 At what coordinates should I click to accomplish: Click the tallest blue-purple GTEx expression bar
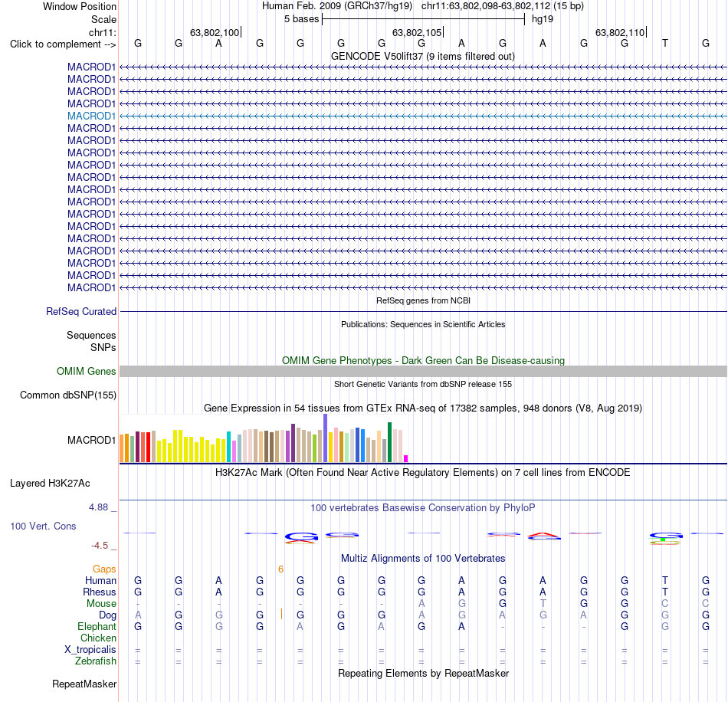(326, 438)
